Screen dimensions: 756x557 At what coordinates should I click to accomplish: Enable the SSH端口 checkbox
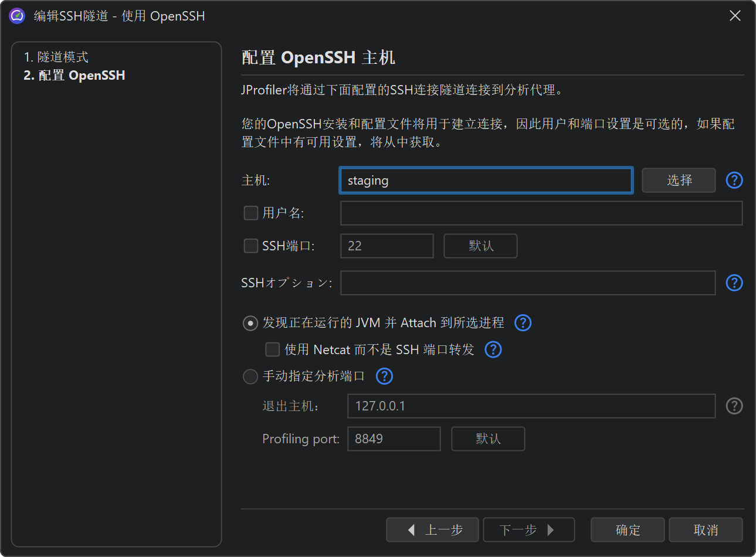251,246
